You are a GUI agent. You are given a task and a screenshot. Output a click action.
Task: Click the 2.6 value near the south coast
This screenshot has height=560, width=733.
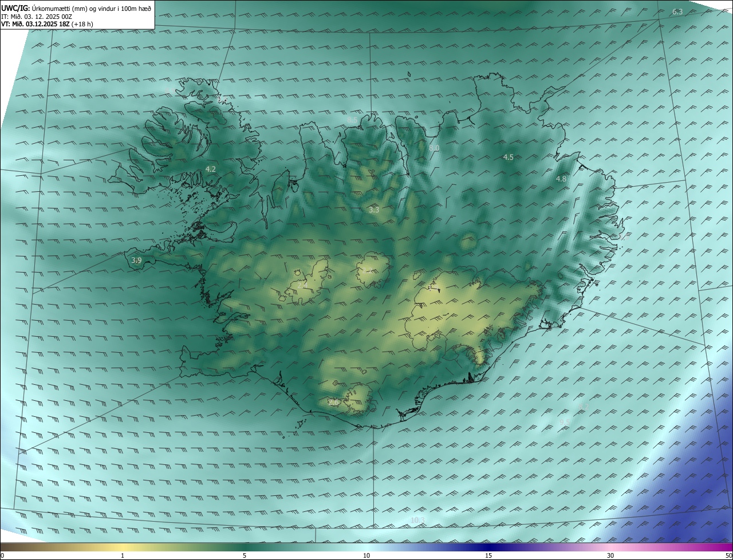point(334,403)
